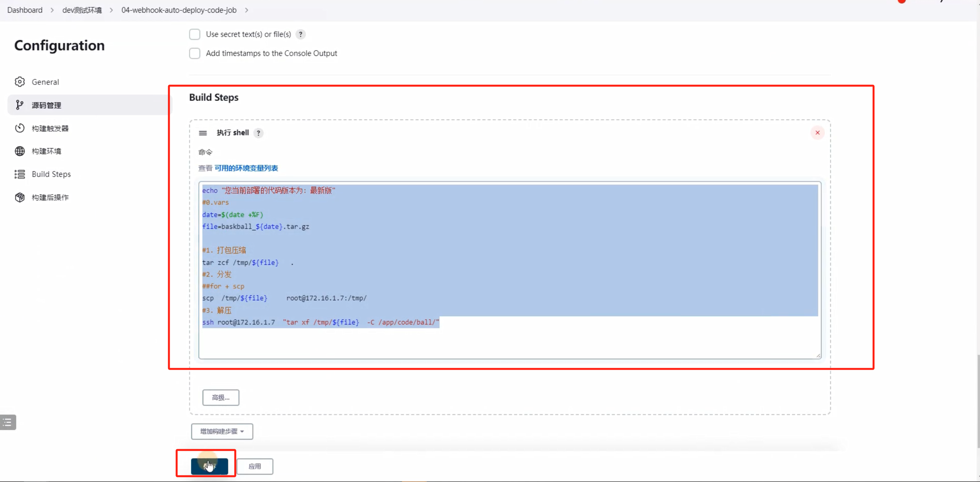This screenshot has width=980, height=482.
Task: Remove the shell build step with red X
Action: (x=817, y=133)
